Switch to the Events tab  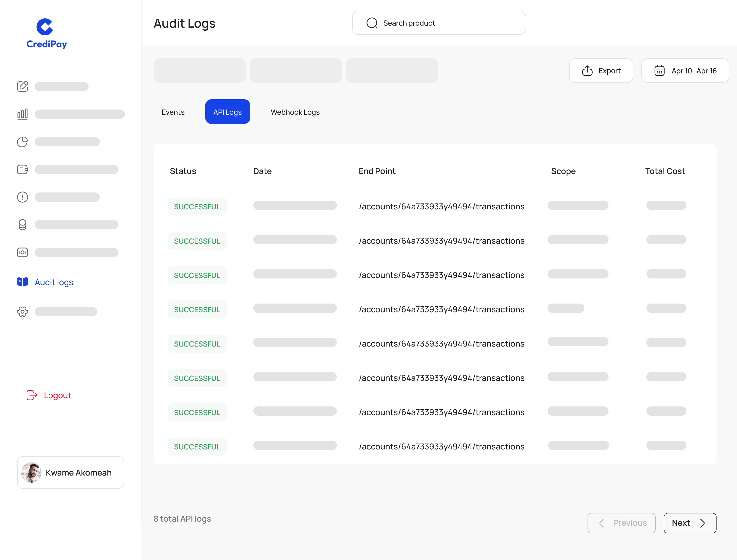(173, 112)
